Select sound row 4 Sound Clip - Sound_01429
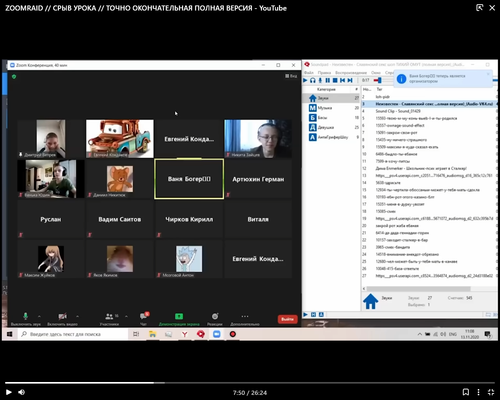The width and height of the screenshot is (500, 400). (429, 111)
